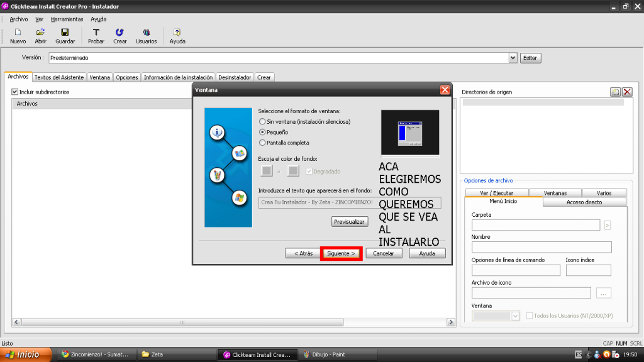This screenshot has height=362, width=644.
Task: Click the arrow button beside Carpeta field
Action: click(607, 225)
